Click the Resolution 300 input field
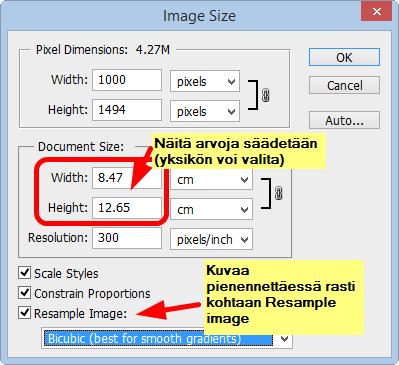Image resolution: width=399 pixels, height=365 pixels. click(127, 238)
